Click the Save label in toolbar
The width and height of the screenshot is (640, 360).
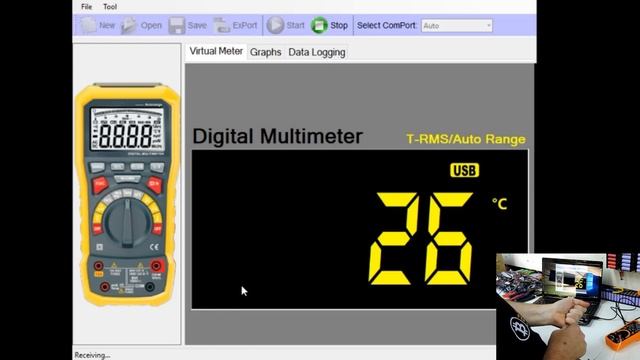pyautogui.click(x=197, y=25)
